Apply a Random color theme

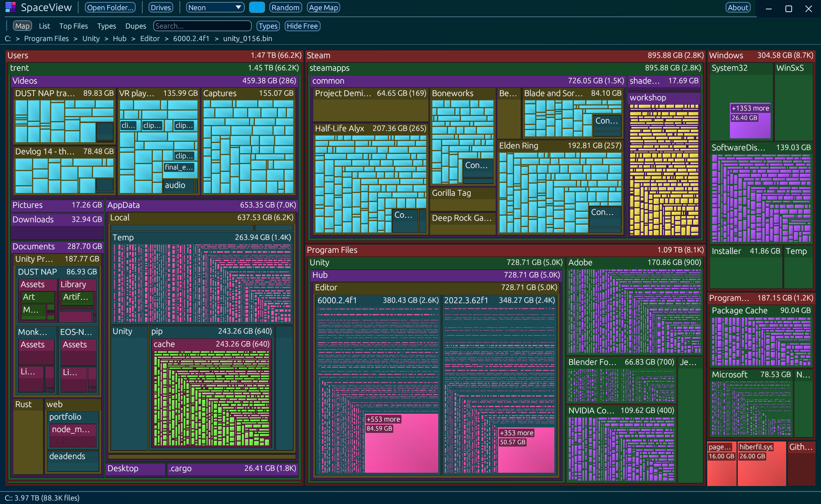point(285,7)
